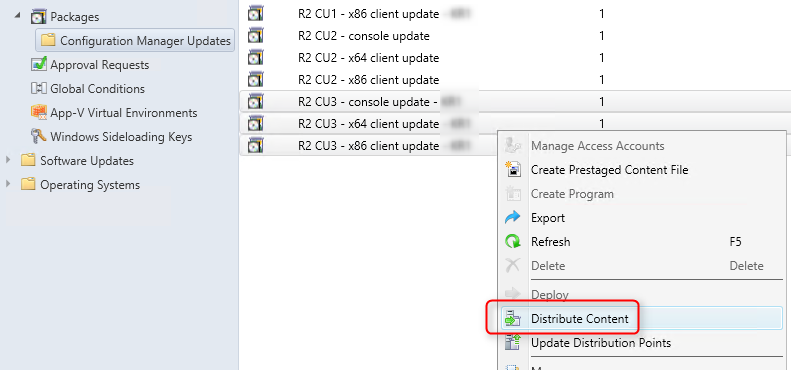Expand the Operating Systems folder

click(9, 184)
